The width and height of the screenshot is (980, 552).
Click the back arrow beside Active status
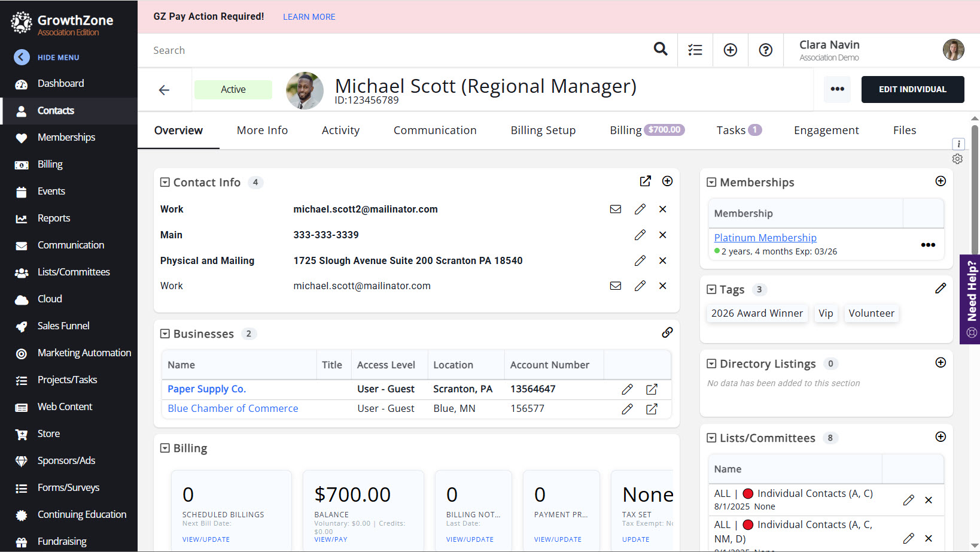[164, 90]
